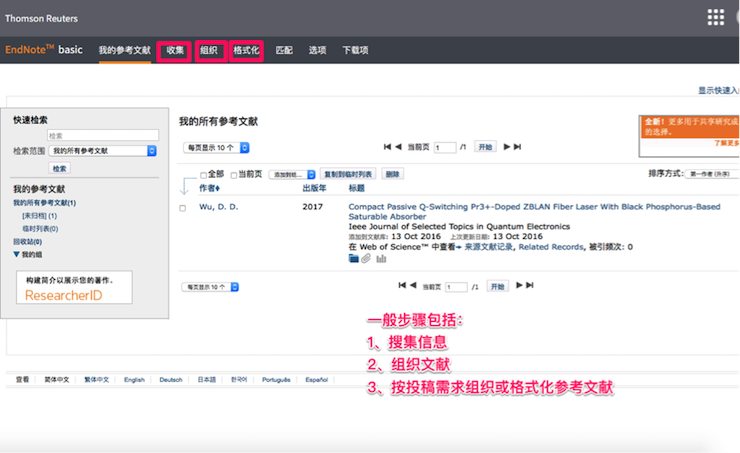Click 了解更多 in orange banner
The image size is (740, 453).
(x=726, y=143)
